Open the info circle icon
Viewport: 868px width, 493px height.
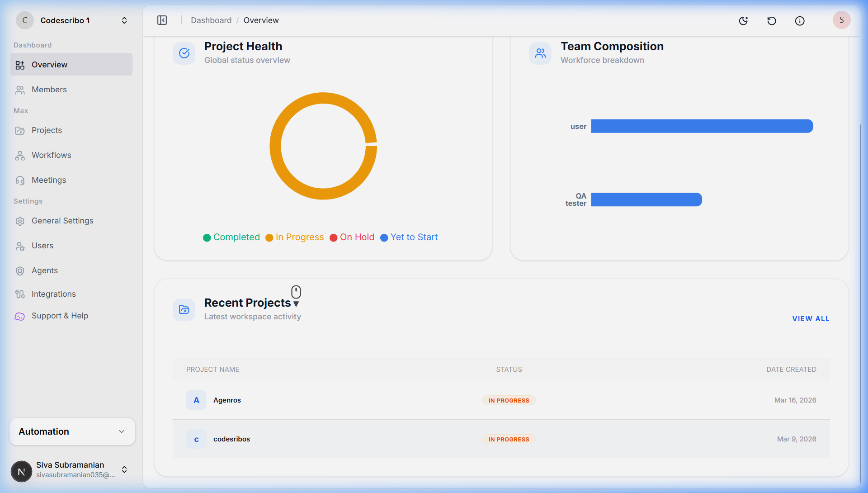(x=800, y=21)
